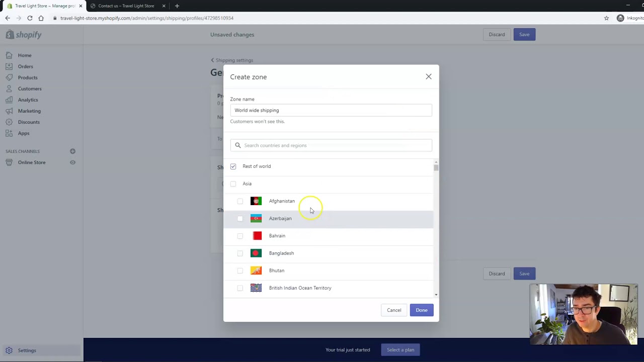Click the Bhutan flag icon
This screenshot has height=362, width=644.
point(256,270)
